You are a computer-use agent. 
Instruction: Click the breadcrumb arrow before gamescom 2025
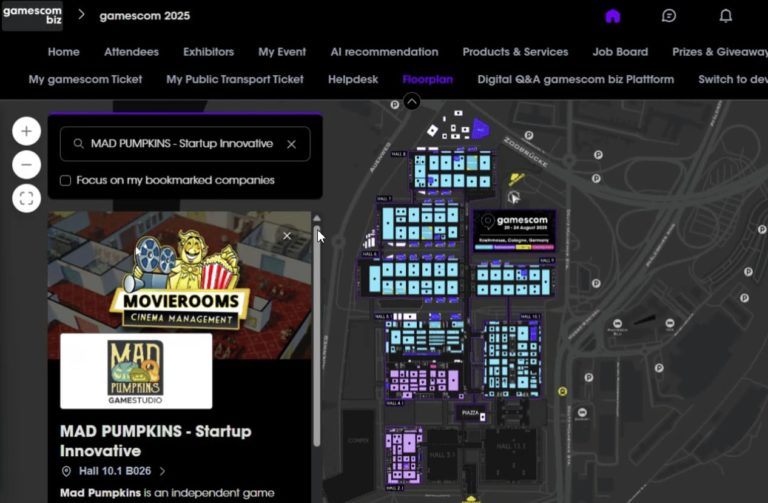coord(81,15)
